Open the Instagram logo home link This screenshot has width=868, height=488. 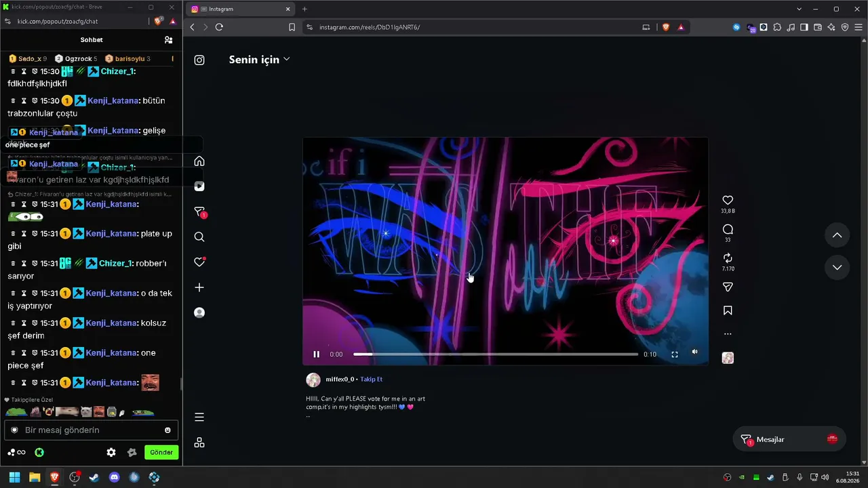[199, 60]
